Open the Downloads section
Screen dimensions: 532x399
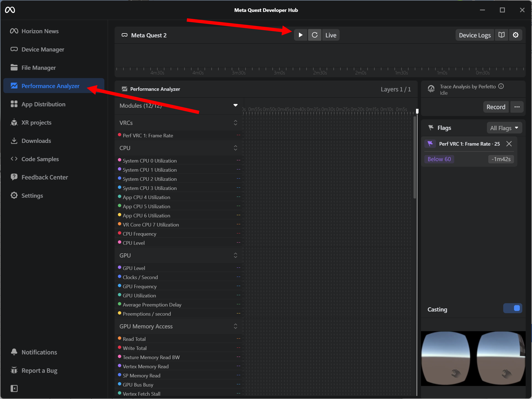[54, 141]
